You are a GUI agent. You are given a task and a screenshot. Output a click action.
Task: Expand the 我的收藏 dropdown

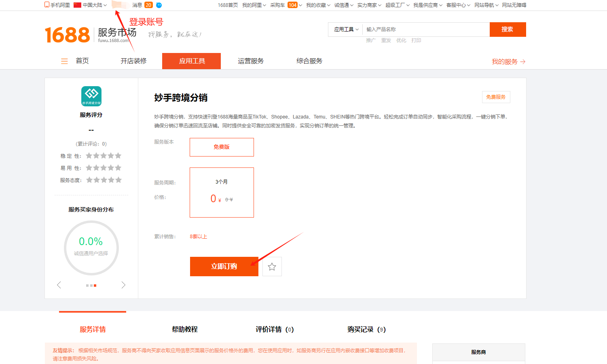318,5
